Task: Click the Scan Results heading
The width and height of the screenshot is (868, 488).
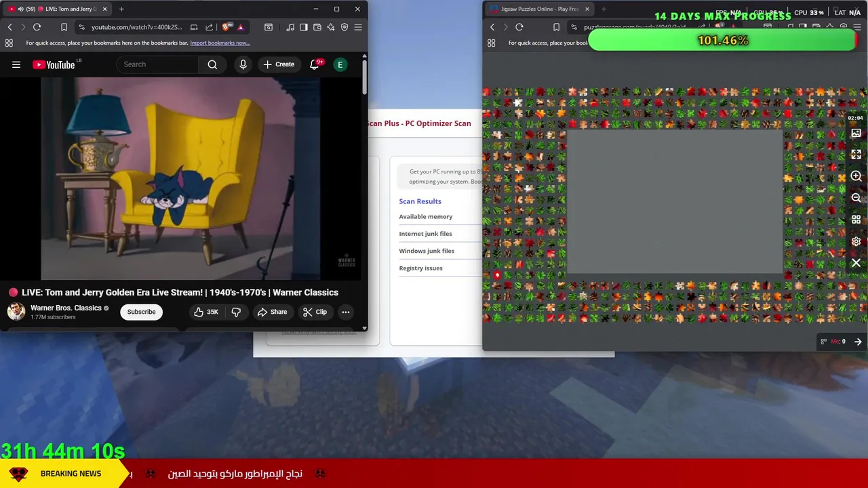Action: [x=420, y=201]
